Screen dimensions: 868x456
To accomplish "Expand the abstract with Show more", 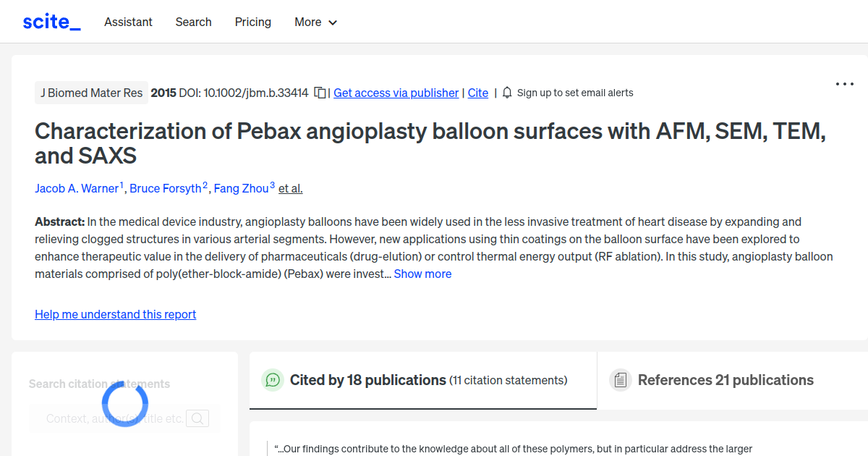I will [x=422, y=274].
